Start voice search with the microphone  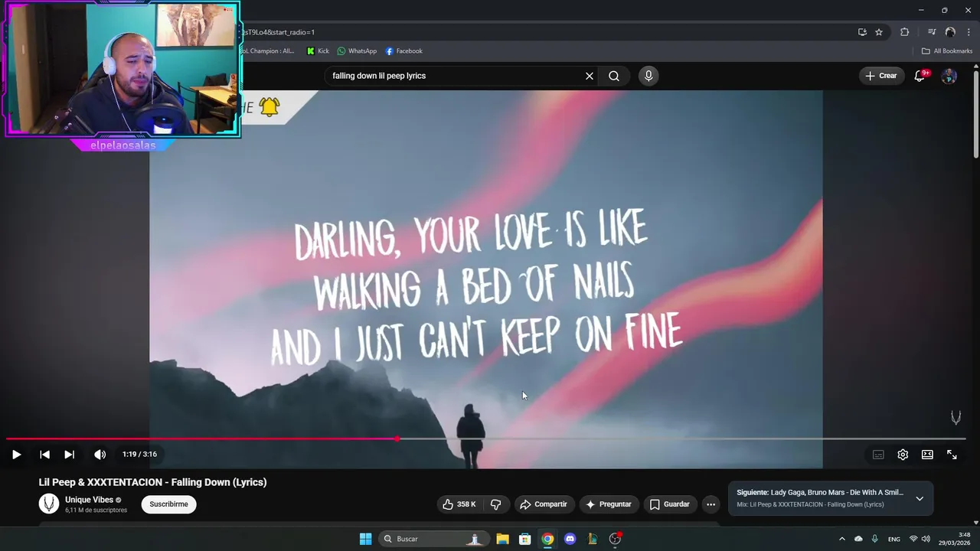tap(648, 76)
